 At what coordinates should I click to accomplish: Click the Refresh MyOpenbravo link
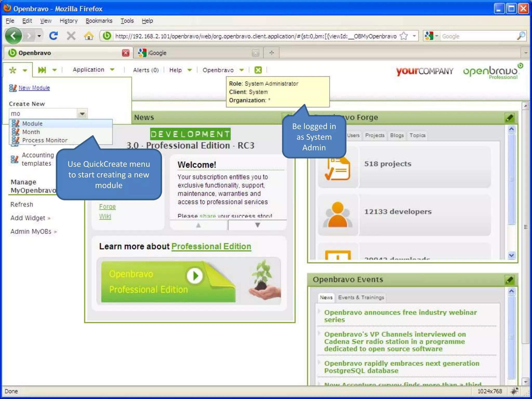(x=22, y=204)
